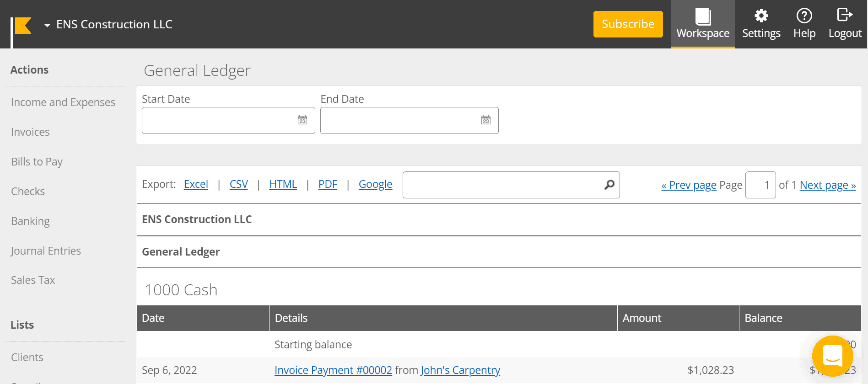Screen dimensions: 868x384
Task: Go to the Next page link
Action: (828, 185)
